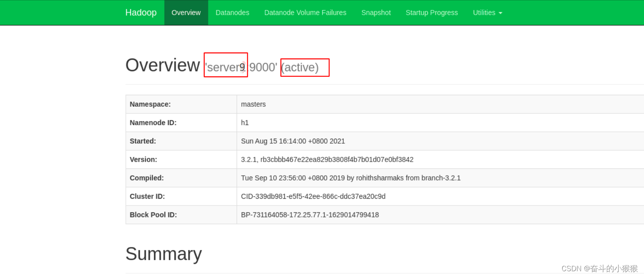Viewport: 644px width, 276px height.
Task: Open the Startup Progress tab
Action: tap(432, 13)
